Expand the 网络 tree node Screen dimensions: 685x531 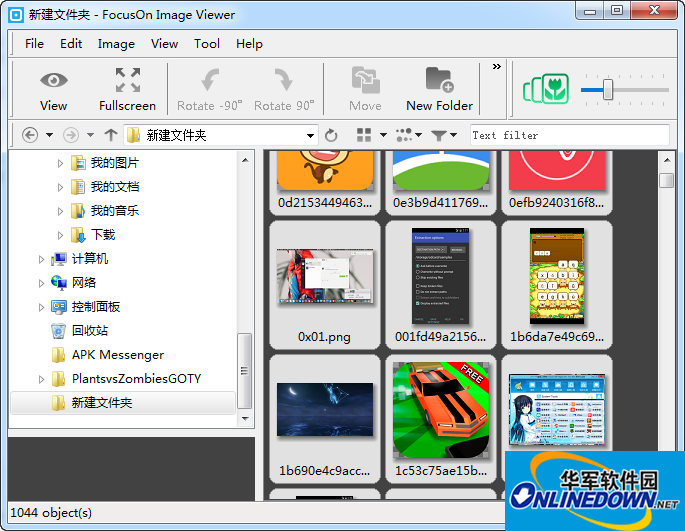click(41, 283)
